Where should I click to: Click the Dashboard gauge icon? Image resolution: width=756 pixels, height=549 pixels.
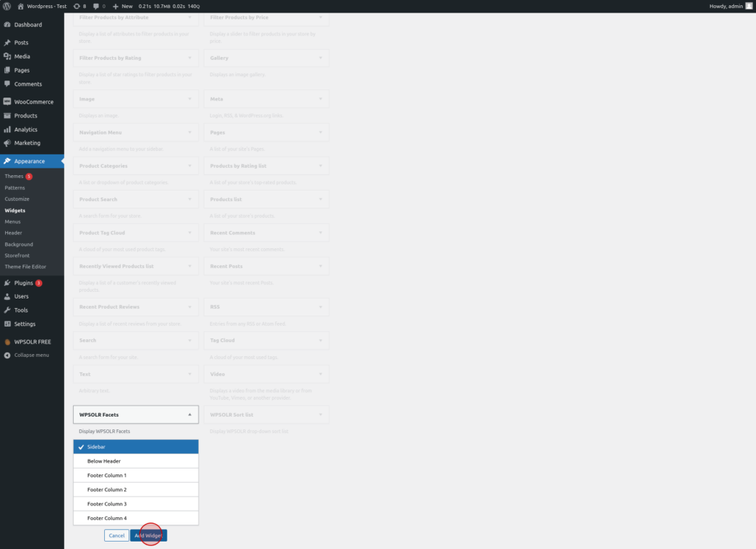point(7,24)
